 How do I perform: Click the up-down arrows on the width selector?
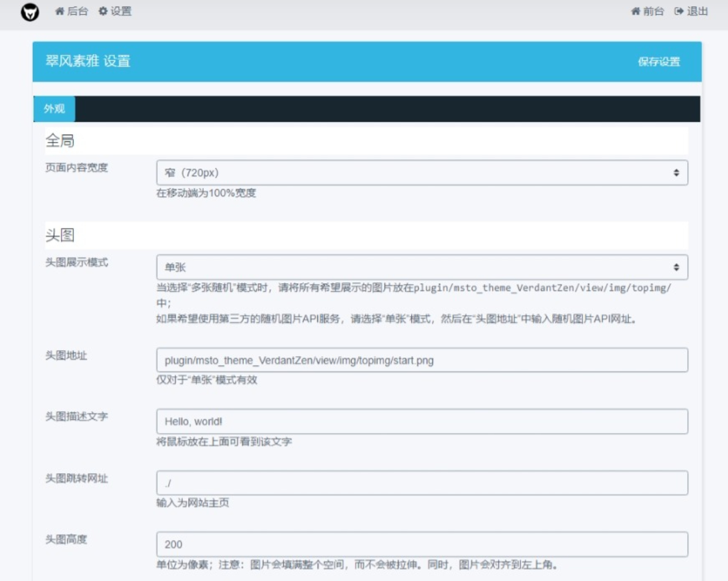678,173
